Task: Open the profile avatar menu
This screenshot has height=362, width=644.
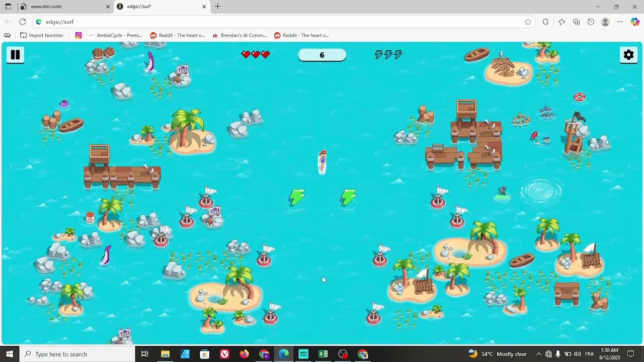Action: pos(605,22)
